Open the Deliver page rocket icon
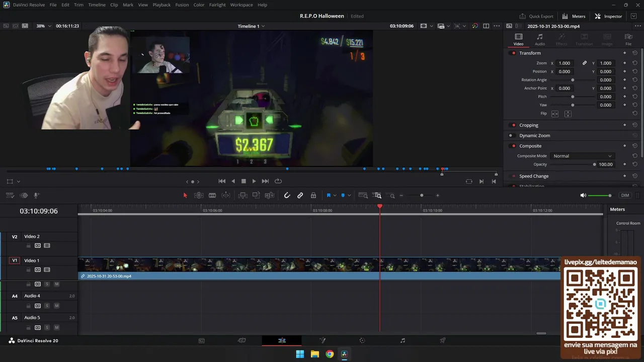 point(443,340)
